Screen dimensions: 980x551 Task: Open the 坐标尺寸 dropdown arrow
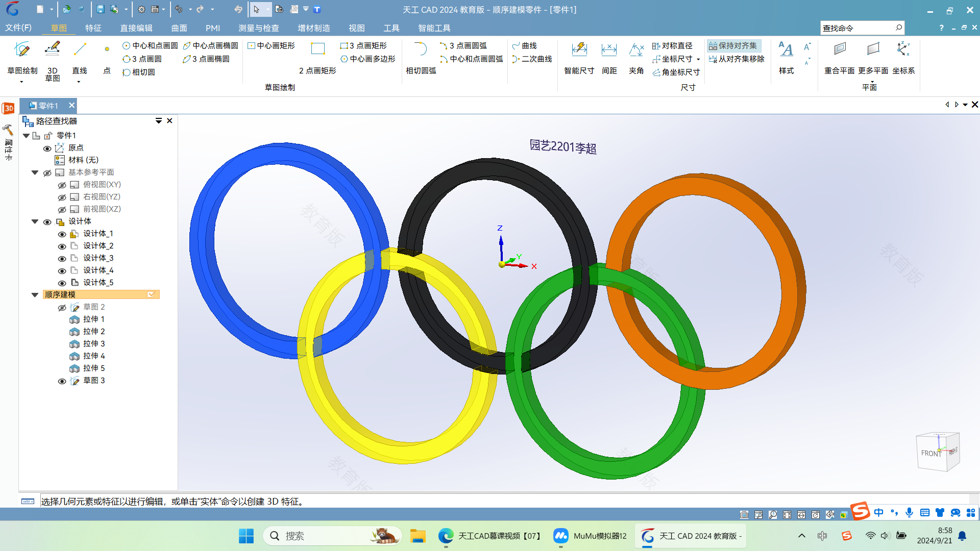click(698, 59)
